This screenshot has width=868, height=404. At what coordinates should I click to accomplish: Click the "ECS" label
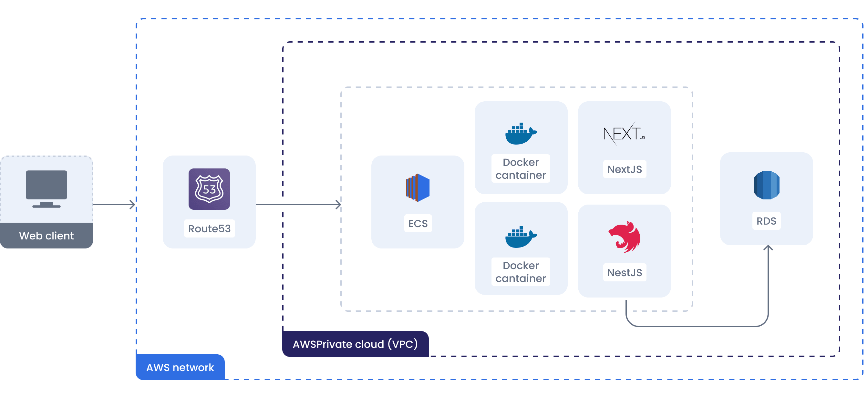[x=418, y=224]
